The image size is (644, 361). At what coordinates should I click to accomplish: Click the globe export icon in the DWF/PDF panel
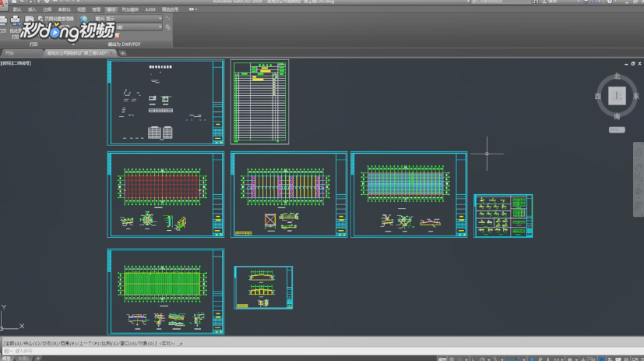84,19
